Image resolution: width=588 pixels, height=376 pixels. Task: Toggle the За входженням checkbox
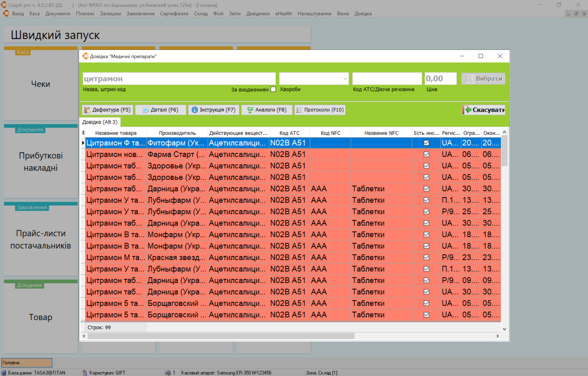pyautogui.click(x=273, y=89)
